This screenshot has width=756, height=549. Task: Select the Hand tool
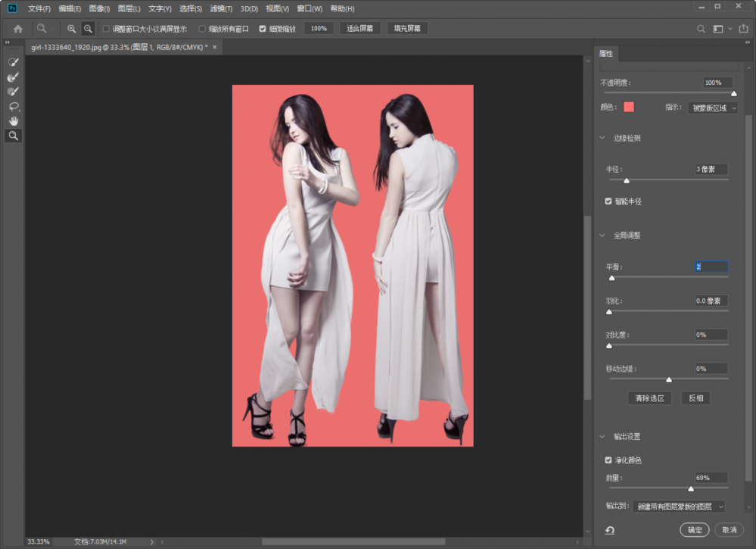tap(13, 121)
